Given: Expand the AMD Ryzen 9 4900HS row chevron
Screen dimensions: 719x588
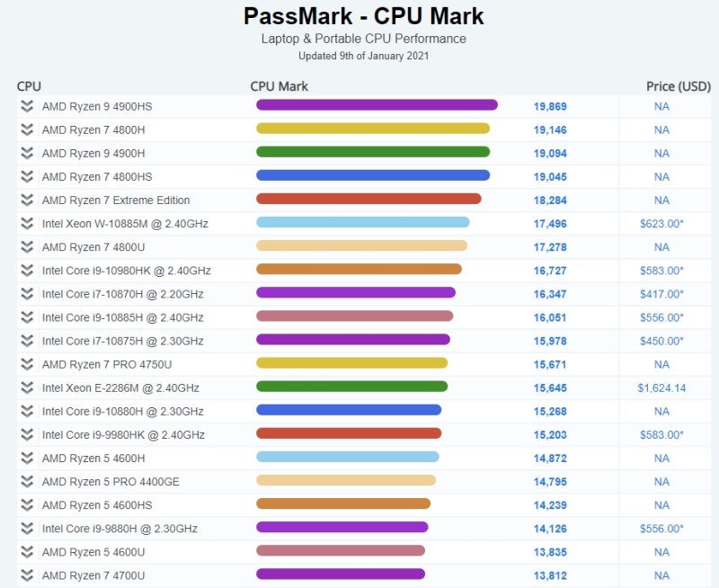Looking at the screenshot, I should click(27, 106).
